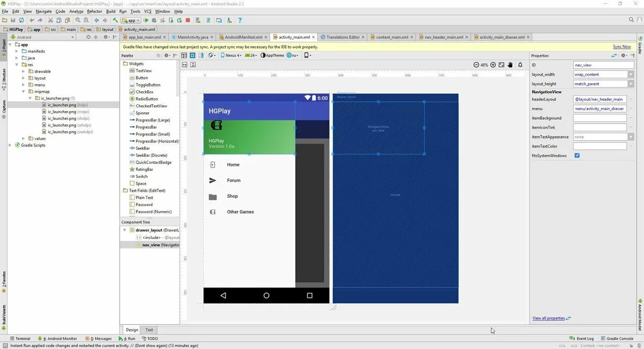
Task: Toggle the Pan hand tool
Action: pyautogui.click(x=510, y=64)
